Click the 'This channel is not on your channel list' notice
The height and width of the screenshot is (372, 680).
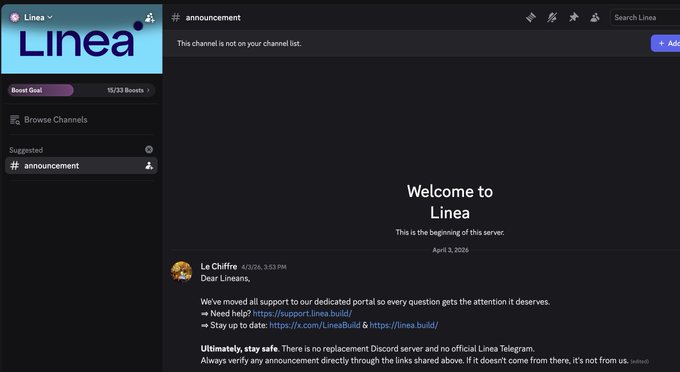[x=239, y=43]
